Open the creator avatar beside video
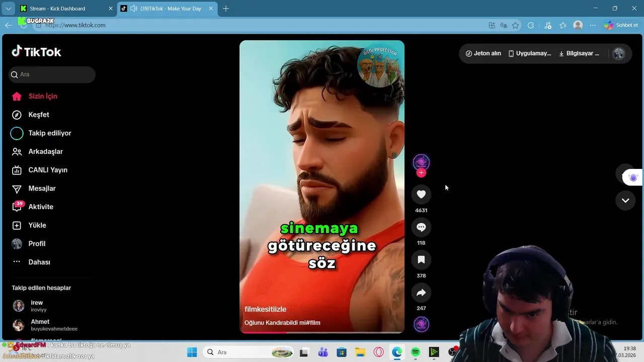 tap(421, 162)
